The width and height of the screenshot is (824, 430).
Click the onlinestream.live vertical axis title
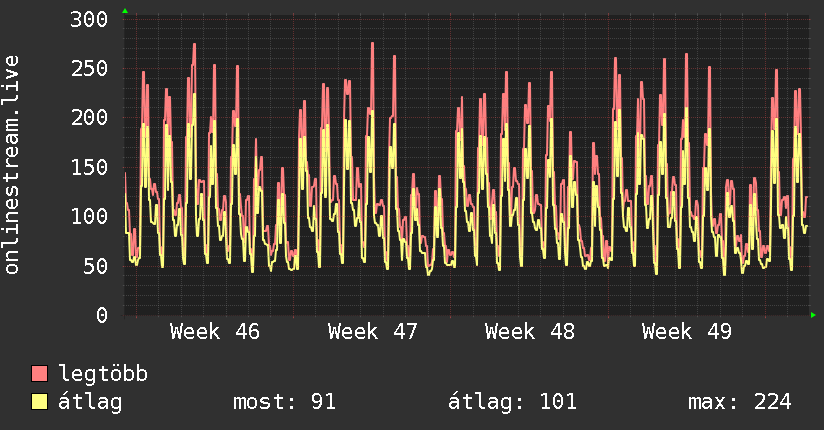pos(13,164)
